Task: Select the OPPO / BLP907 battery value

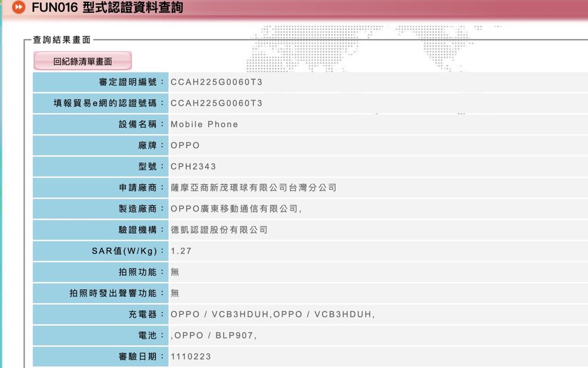Action: click(x=214, y=336)
